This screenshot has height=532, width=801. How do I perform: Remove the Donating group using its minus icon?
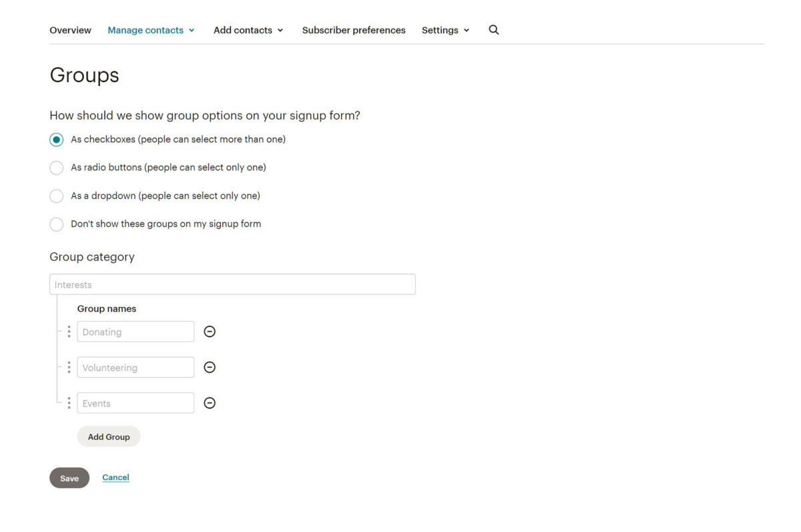(x=210, y=331)
